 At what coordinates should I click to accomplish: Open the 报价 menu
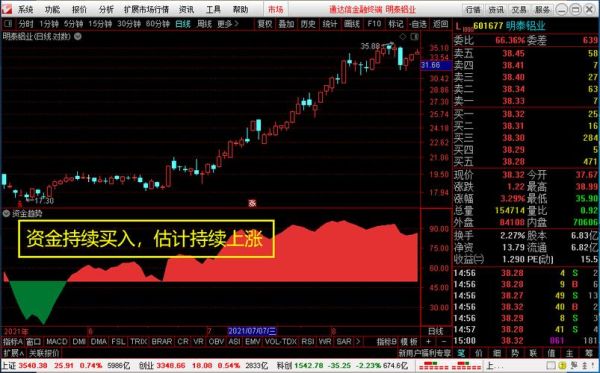79,10
